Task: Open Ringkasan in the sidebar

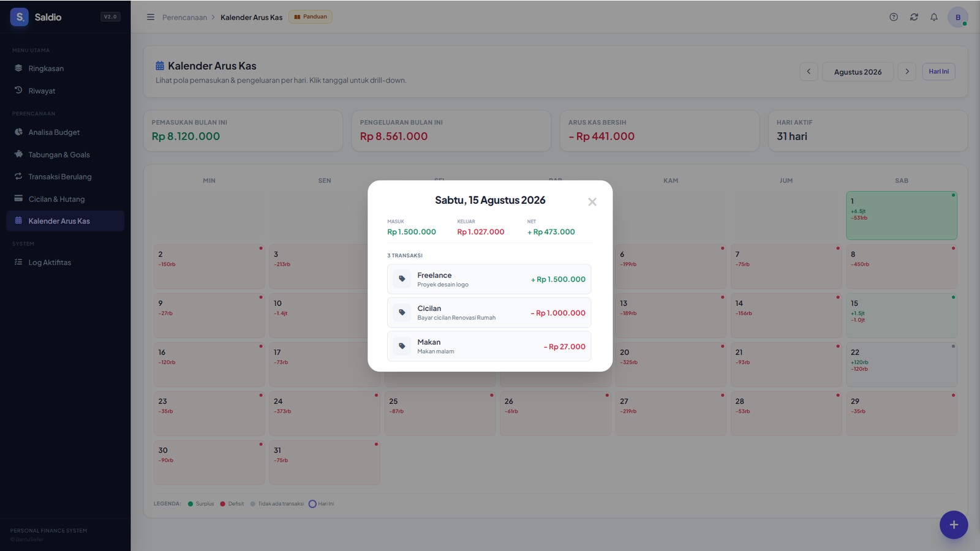Action: (x=66, y=69)
